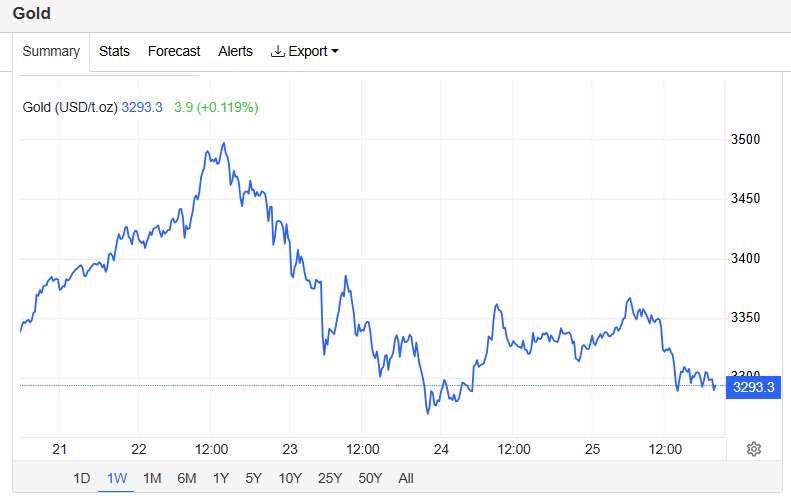
Task: Select the 1D time range
Action: click(x=82, y=478)
